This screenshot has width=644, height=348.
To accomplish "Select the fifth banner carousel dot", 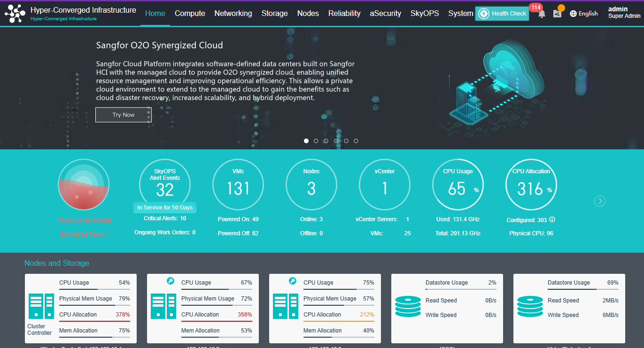I will tap(346, 141).
